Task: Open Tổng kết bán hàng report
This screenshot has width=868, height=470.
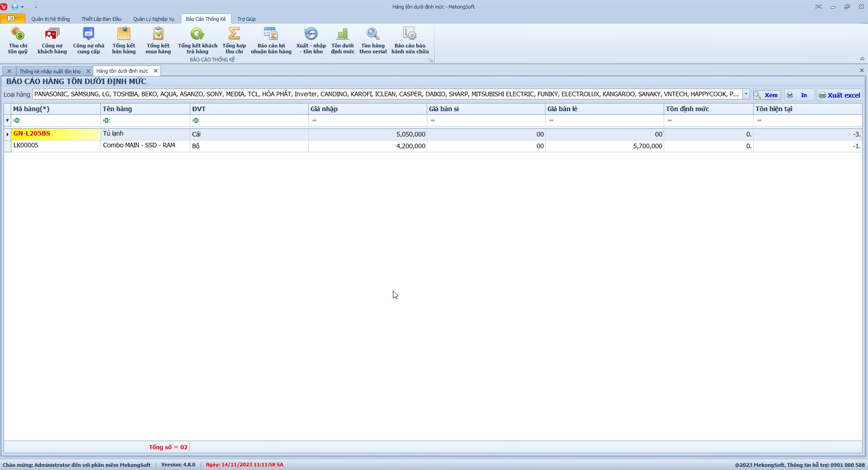Action: 124,40
